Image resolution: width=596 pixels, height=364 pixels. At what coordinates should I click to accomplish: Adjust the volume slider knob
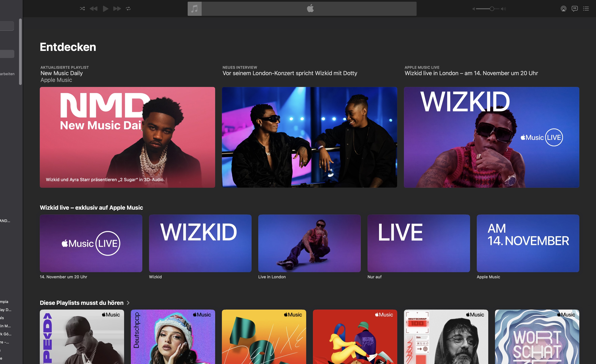tap(492, 9)
